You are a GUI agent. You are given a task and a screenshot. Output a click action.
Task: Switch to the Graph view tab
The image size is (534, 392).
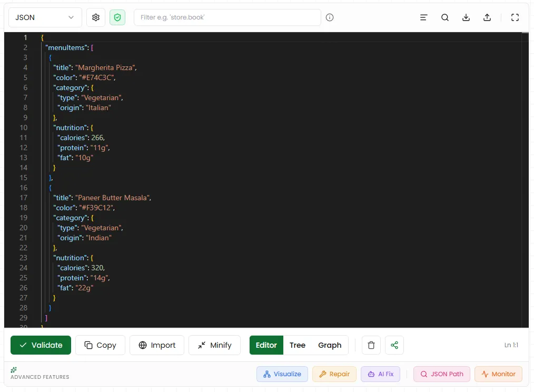(330, 345)
